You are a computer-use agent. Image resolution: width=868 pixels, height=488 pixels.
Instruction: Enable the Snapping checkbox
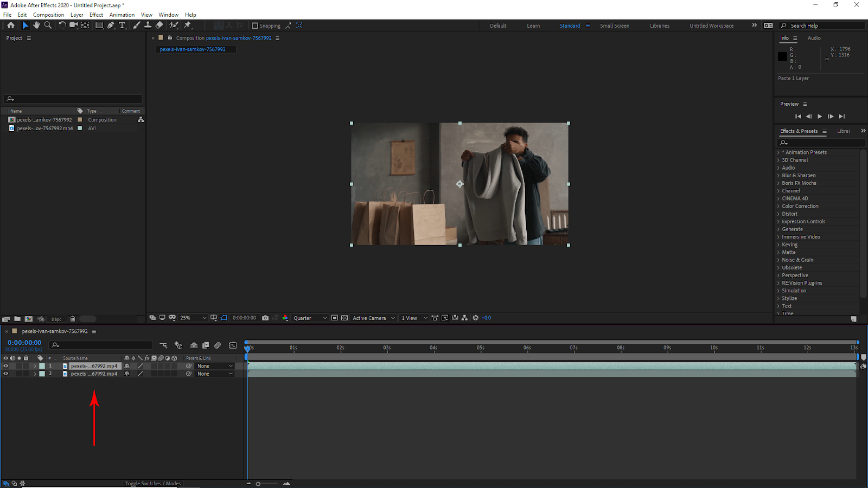pos(255,25)
